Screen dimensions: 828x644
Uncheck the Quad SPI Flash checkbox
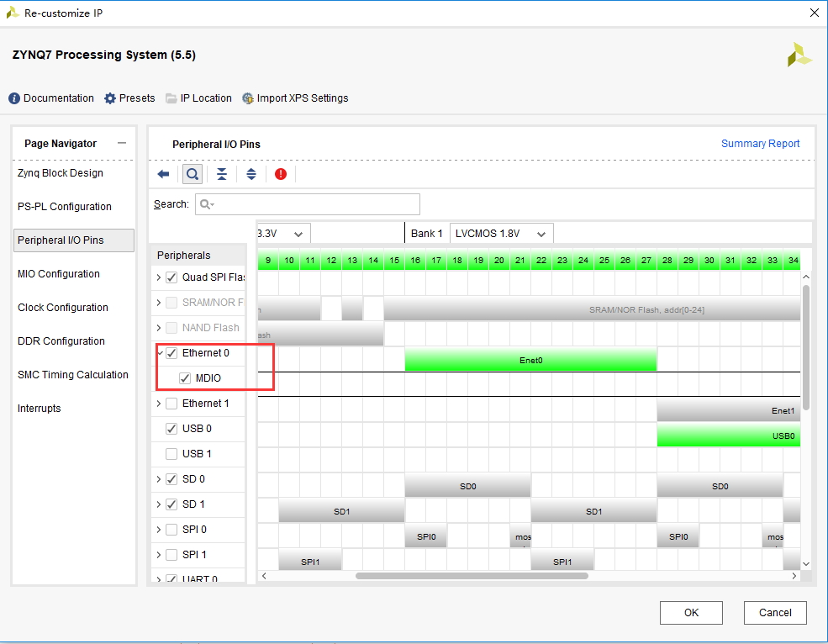point(171,277)
